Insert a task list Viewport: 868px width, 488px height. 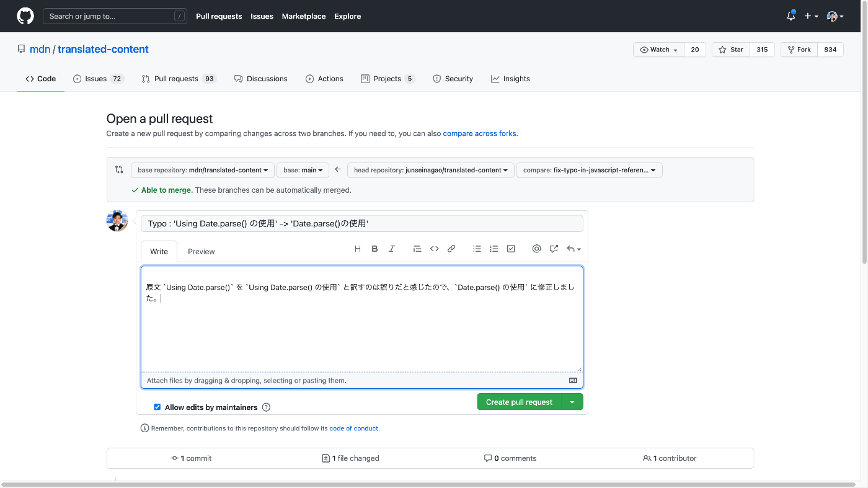(511, 249)
